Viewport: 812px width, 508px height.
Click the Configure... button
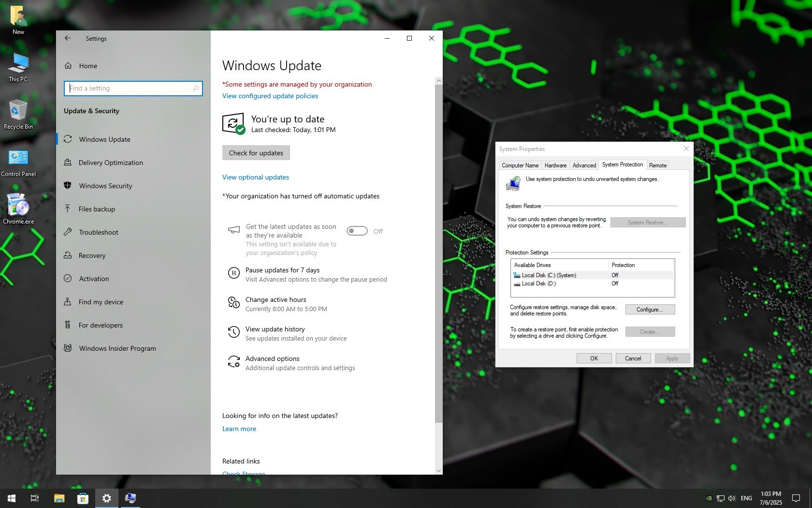coord(650,310)
